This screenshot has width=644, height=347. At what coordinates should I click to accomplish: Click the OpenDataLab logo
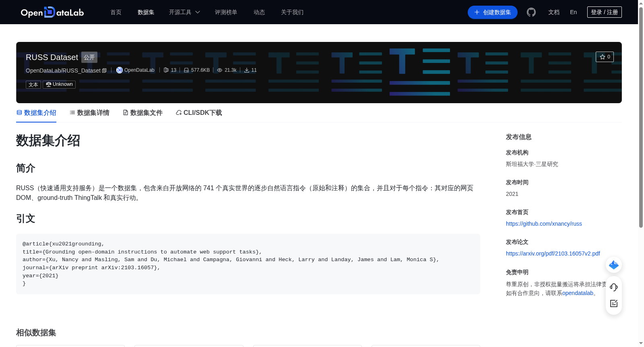(x=52, y=12)
